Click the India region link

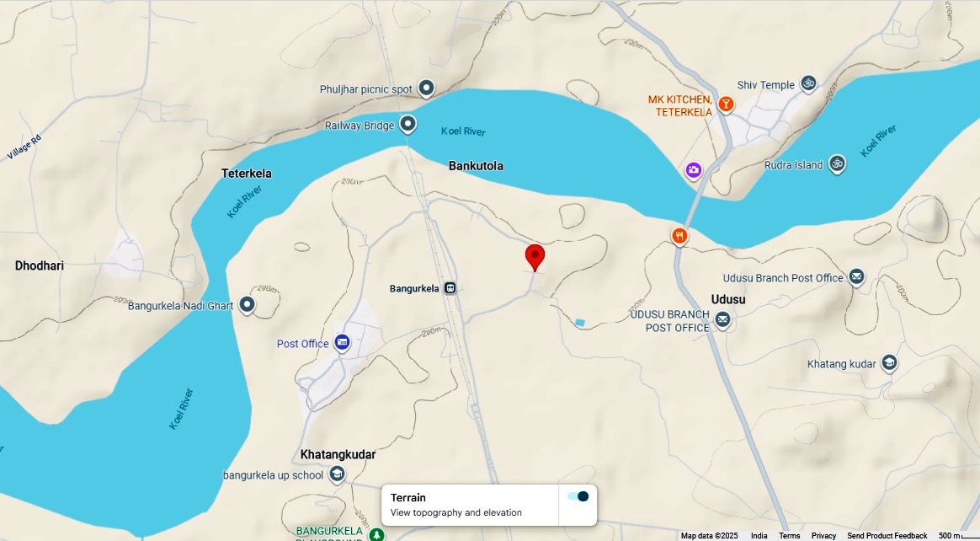click(759, 536)
